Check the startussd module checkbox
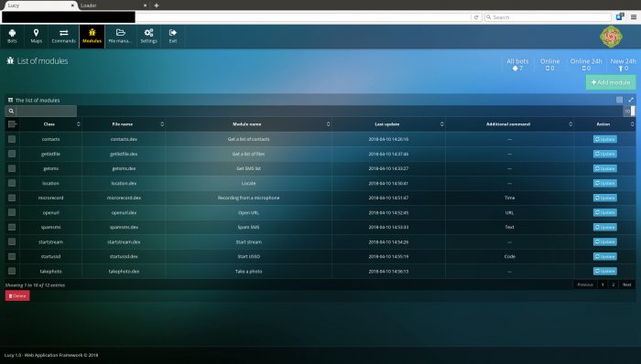The width and height of the screenshot is (641, 364). click(12, 257)
